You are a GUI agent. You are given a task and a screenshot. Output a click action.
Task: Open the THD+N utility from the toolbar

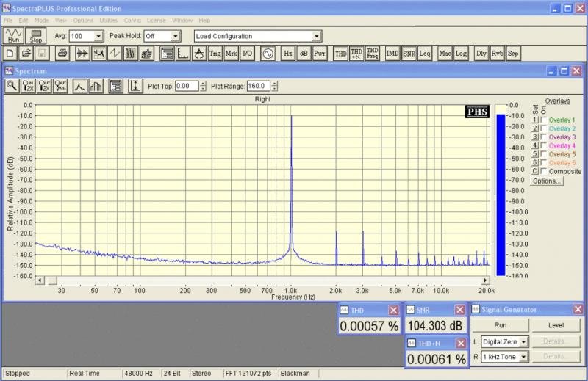pyautogui.click(x=356, y=54)
